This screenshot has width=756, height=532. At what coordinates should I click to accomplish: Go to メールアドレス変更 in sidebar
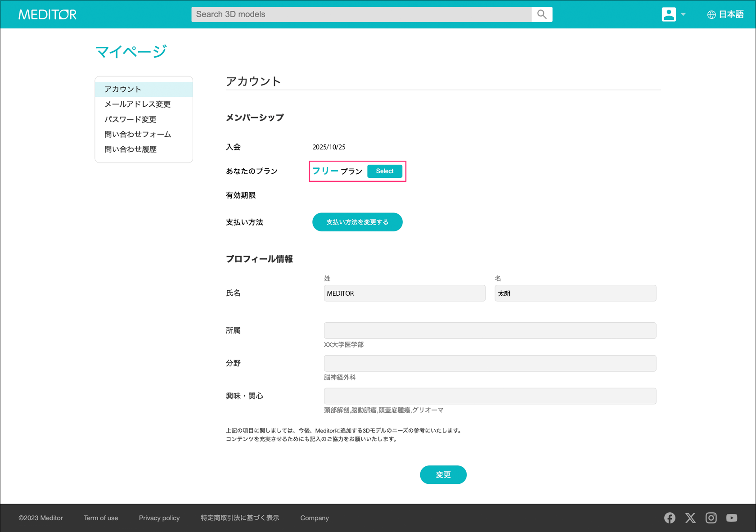pos(137,104)
